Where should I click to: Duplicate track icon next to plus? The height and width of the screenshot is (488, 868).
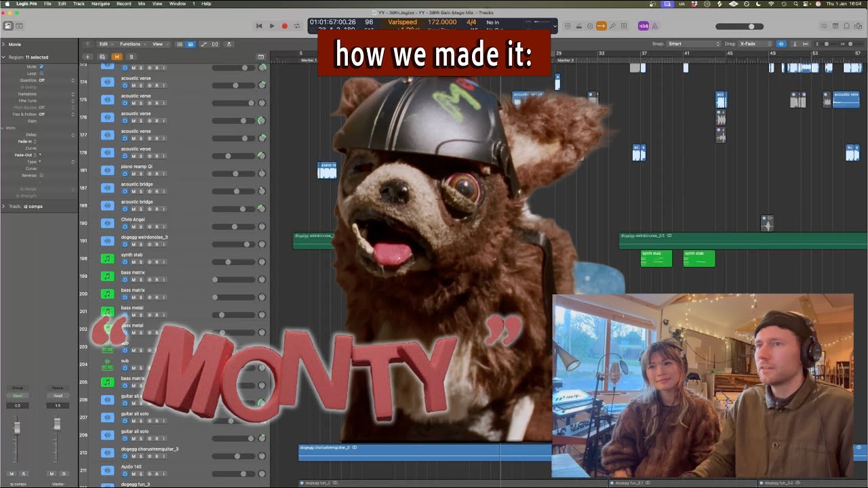tap(102, 57)
